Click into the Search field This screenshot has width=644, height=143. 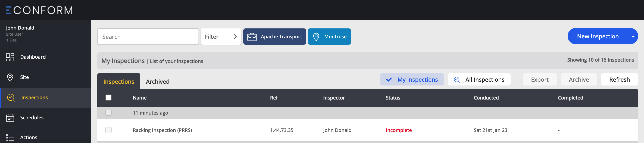(148, 37)
